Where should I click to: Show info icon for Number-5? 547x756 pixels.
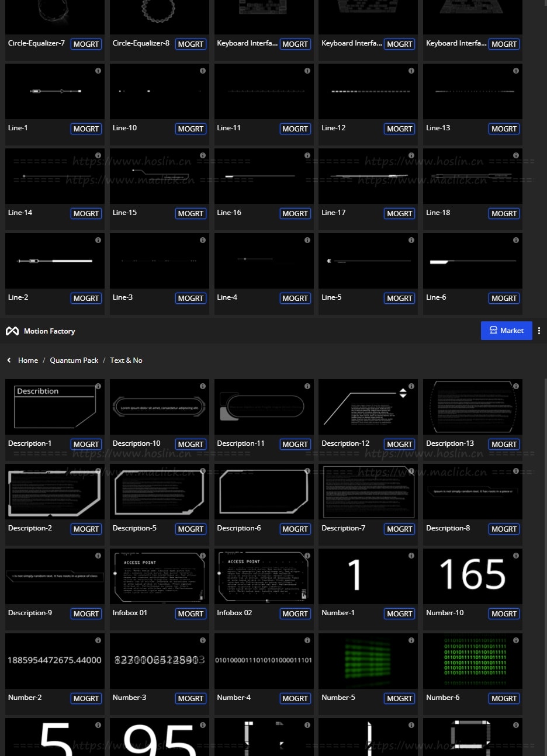click(x=411, y=640)
